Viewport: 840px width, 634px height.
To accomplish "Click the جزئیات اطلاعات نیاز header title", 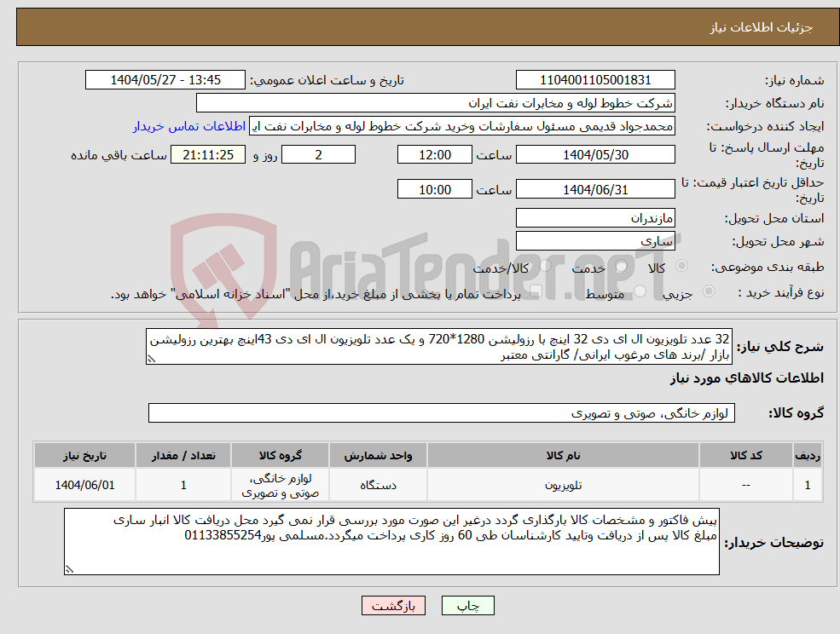I will point(762,27).
